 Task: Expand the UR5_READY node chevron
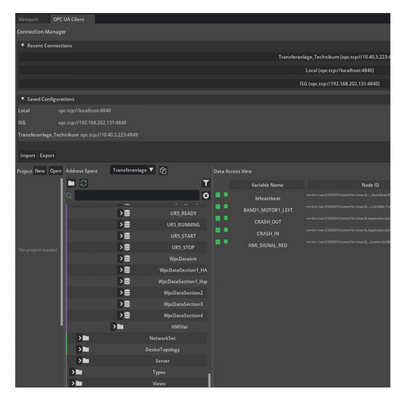[121, 213]
